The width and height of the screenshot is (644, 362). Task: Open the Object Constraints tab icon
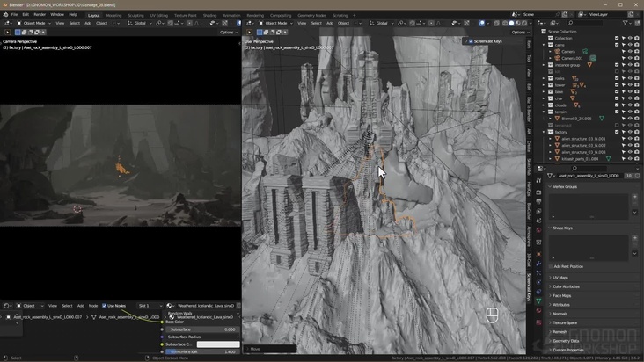tap(538, 292)
